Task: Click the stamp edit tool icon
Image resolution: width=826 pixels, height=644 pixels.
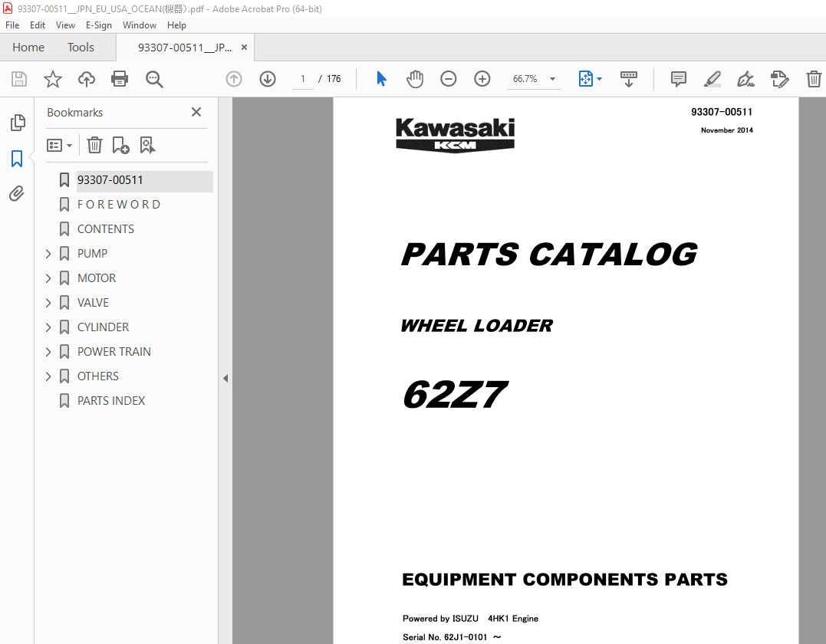Action: [780, 79]
